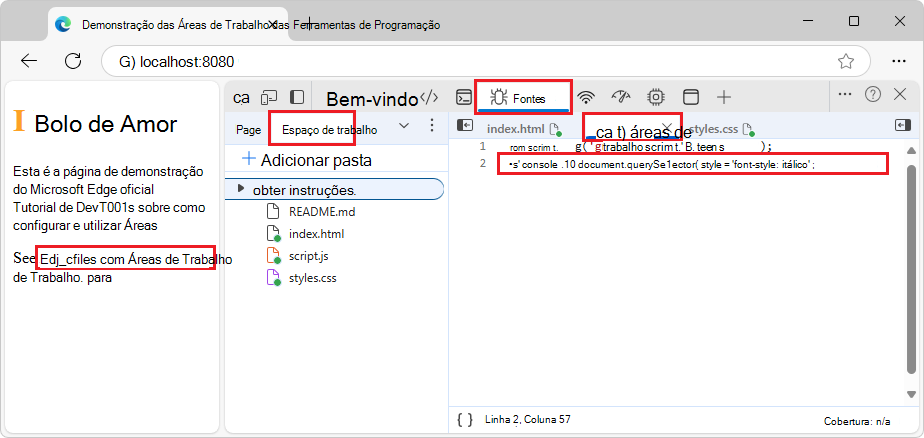The image size is (924, 438).
Task: Hide the navigator sidebar
Action: [x=466, y=126]
